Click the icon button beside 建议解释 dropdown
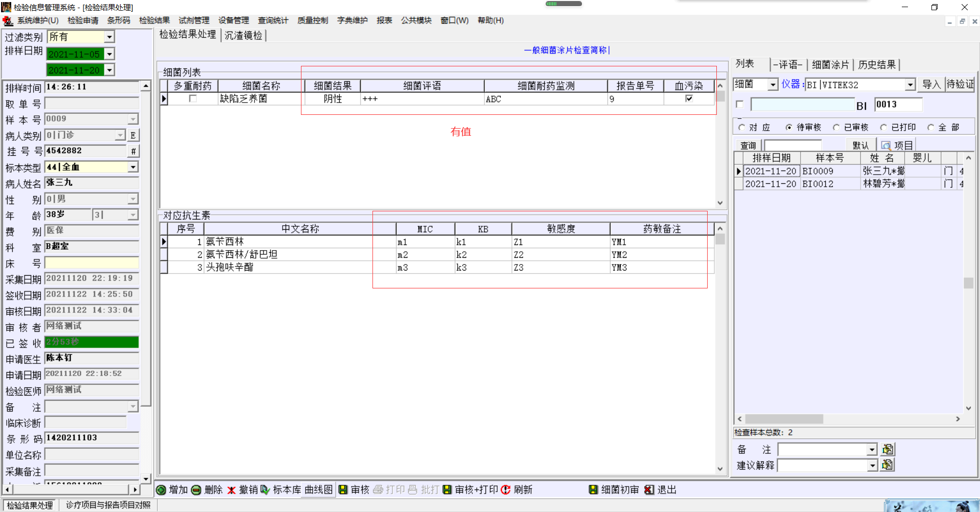 click(888, 465)
